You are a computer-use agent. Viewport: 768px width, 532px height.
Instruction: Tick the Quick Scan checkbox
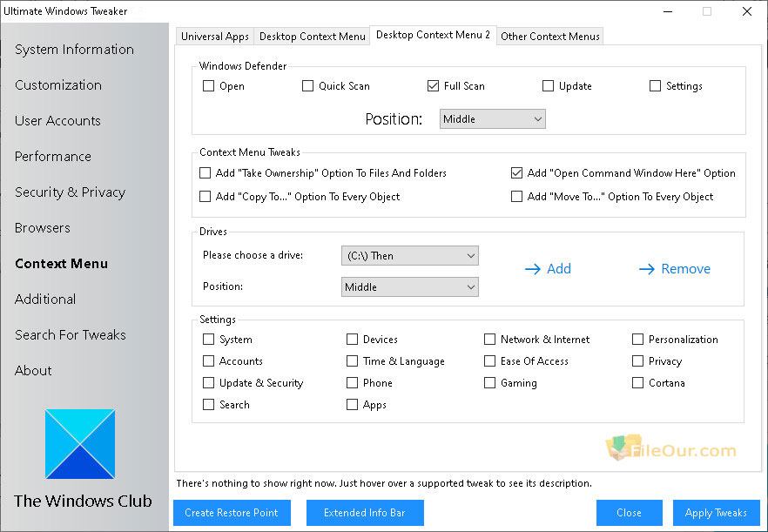(x=307, y=86)
